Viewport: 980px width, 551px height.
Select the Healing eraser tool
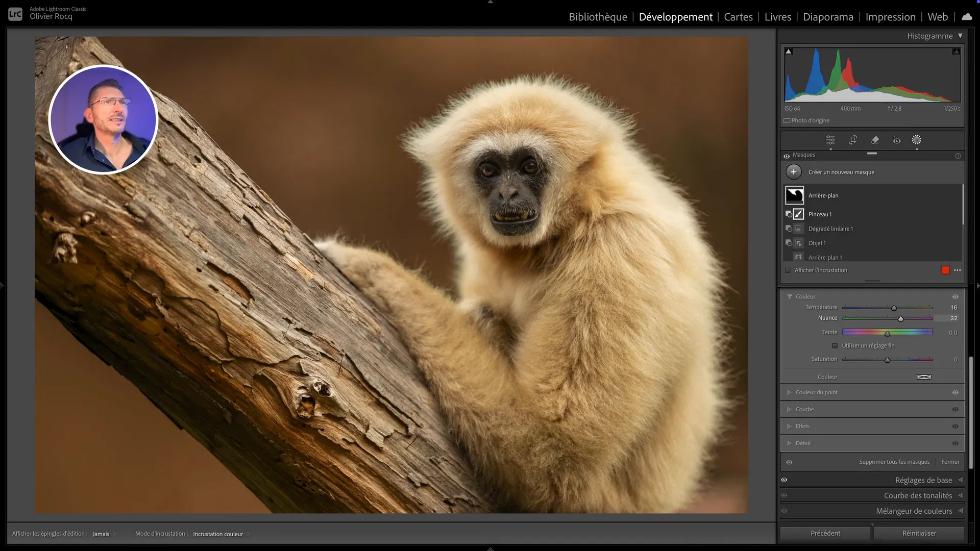click(875, 140)
